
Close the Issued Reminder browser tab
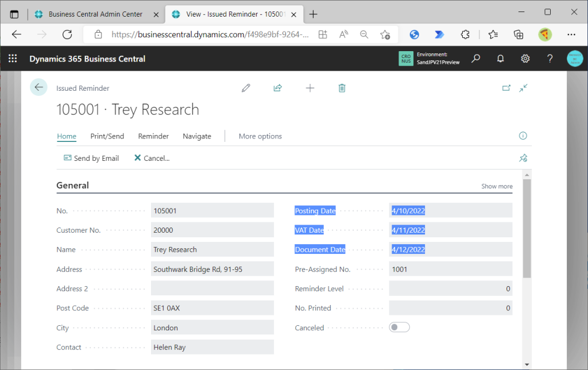point(294,14)
